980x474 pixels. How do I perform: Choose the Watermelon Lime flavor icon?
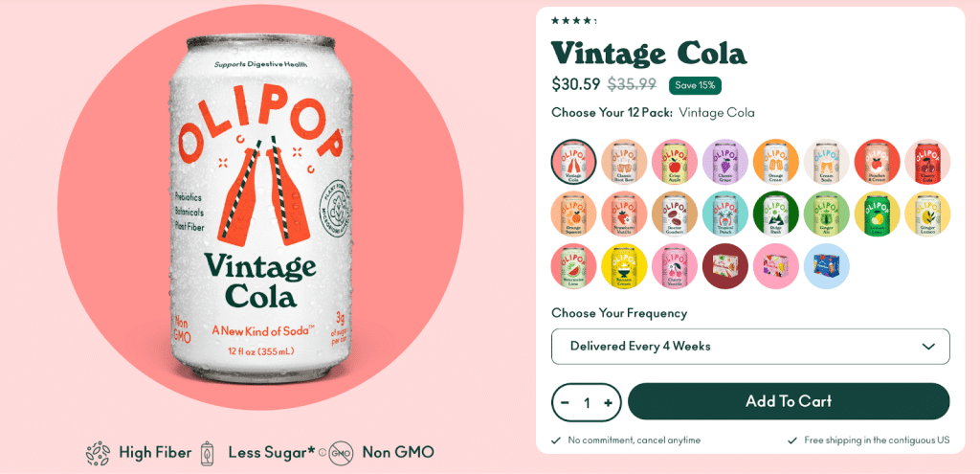574,266
